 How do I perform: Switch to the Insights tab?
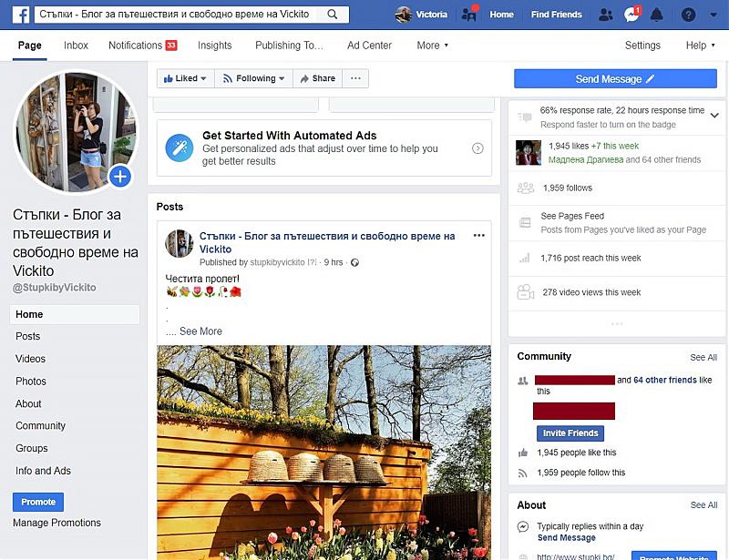pos(214,46)
